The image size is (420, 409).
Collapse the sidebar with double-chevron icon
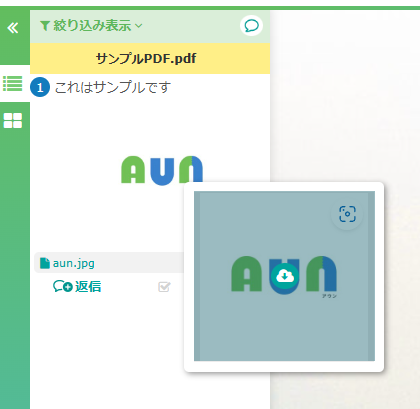(x=13, y=28)
